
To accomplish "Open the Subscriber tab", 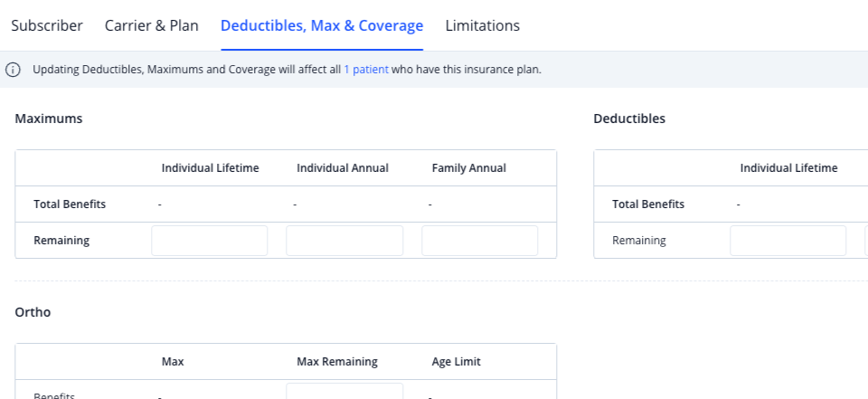I will click(x=47, y=25).
